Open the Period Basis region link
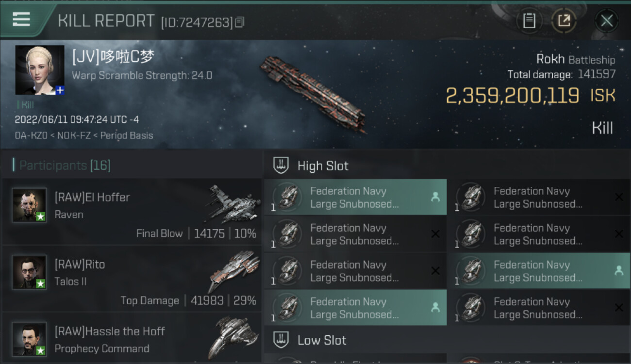 [x=127, y=136]
